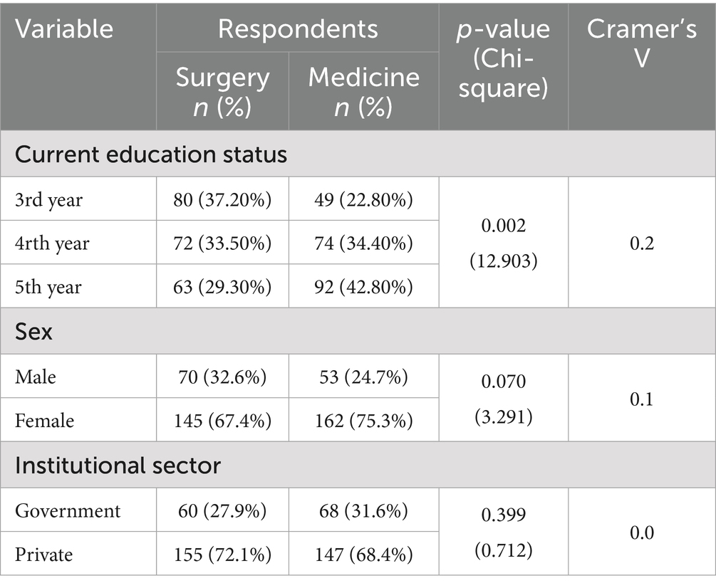Click the Cramer's V column header

click(x=641, y=43)
